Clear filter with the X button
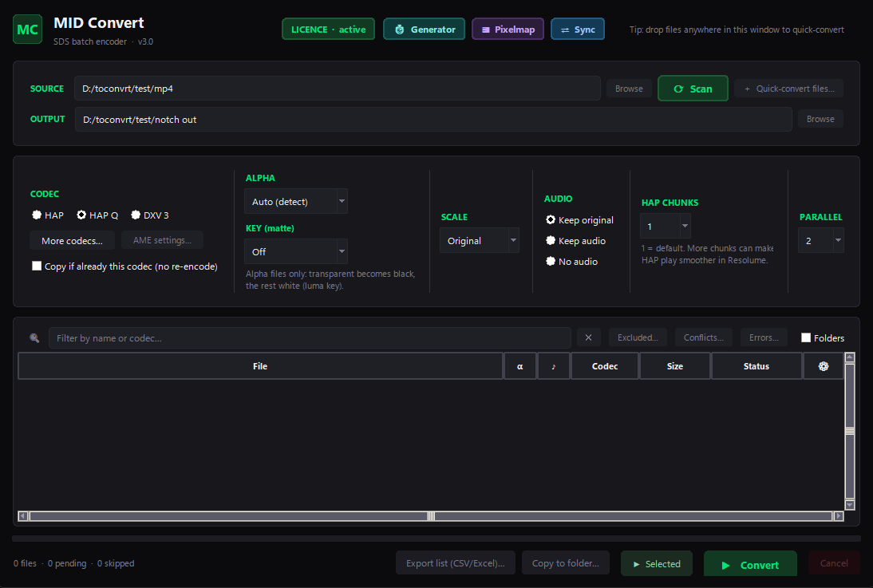Image resolution: width=873 pixels, height=588 pixels. (588, 337)
